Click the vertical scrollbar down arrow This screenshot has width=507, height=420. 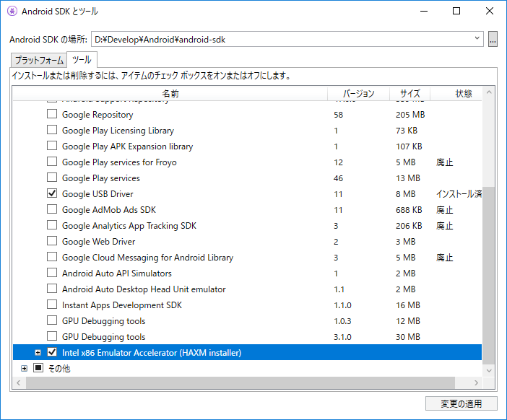(x=489, y=371)
